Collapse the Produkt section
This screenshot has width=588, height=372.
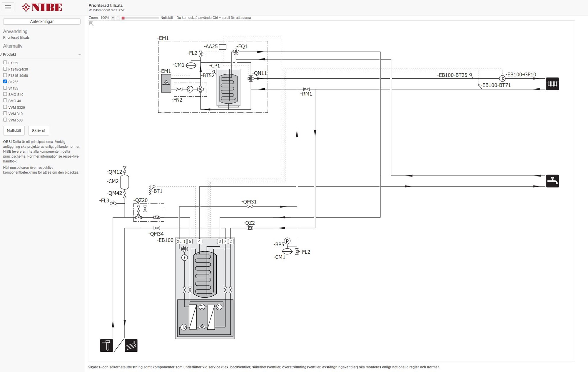click(x=79, y=55)
